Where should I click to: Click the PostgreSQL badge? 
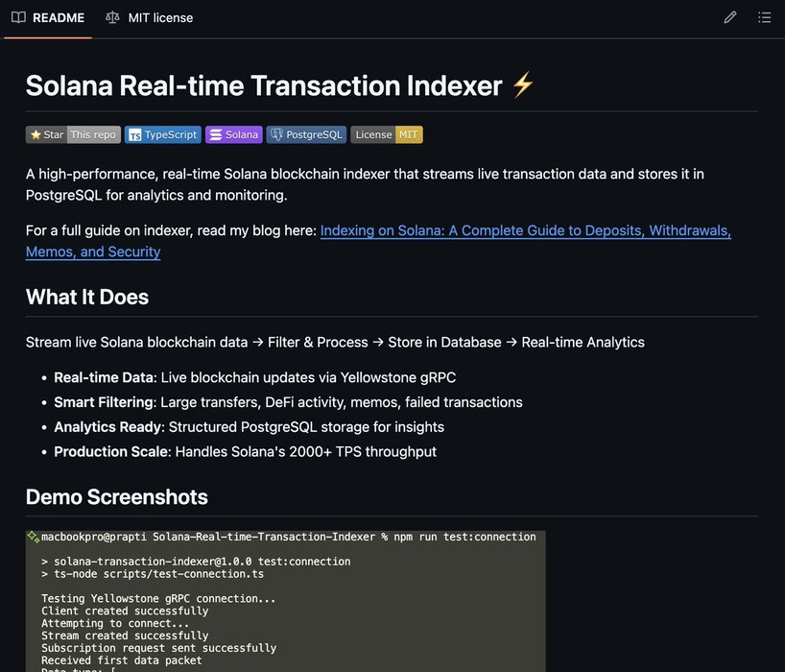(306, 134)
